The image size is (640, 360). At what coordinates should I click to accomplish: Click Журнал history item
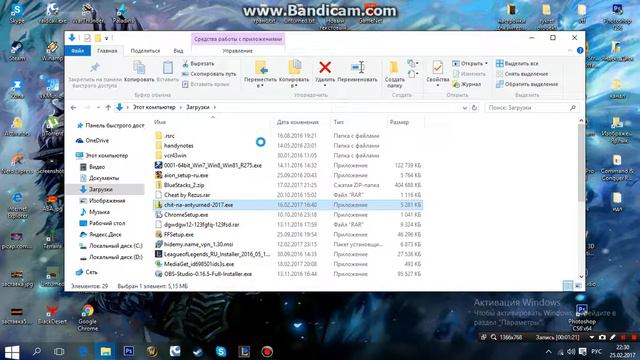[467, 84]
